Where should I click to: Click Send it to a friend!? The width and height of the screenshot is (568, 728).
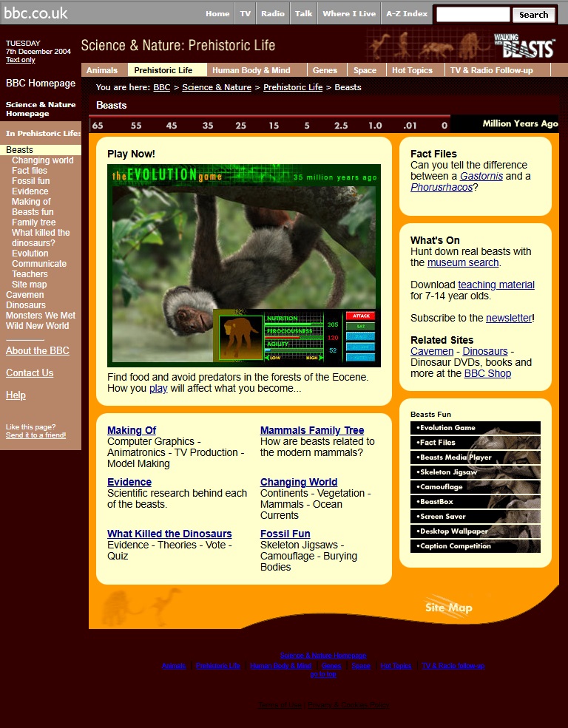coord(35,435)
